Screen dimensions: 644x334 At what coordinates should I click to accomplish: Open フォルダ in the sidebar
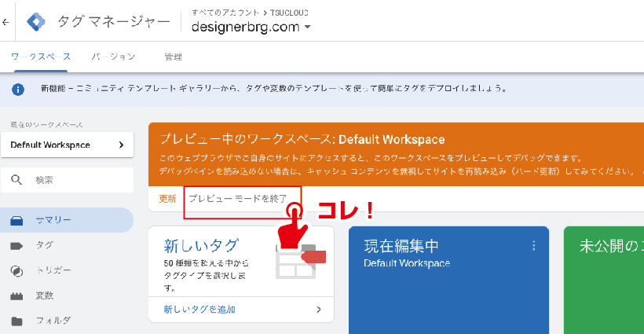(53, 321)
